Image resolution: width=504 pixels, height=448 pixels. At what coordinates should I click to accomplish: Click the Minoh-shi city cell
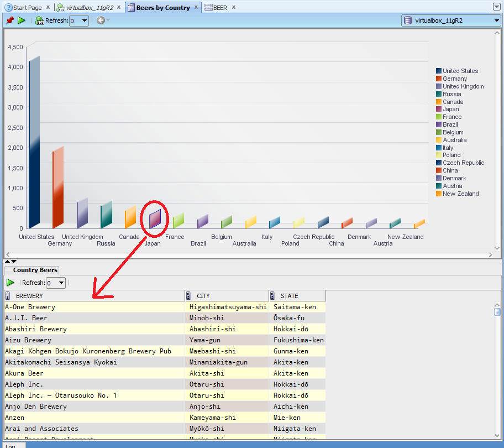pos(227,318)
